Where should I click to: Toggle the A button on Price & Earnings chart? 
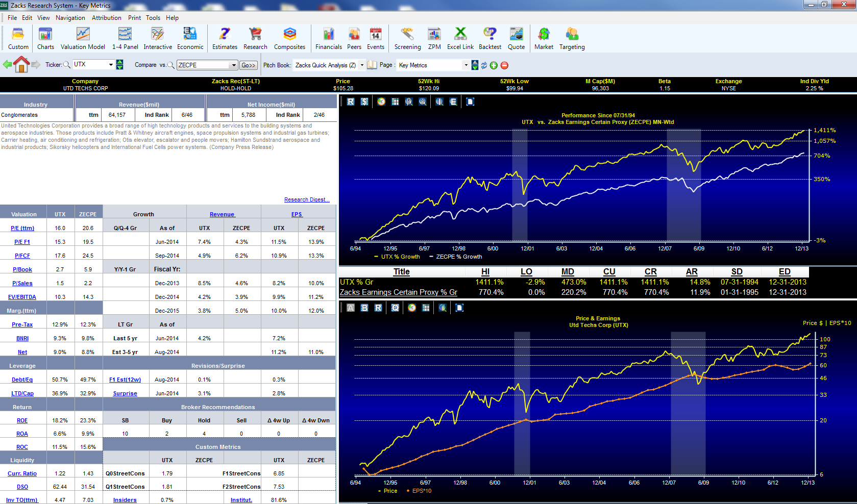(x=351, y=308)
